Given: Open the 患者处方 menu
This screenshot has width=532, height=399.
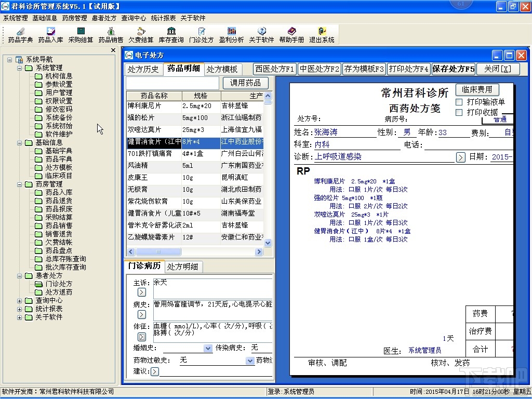Looking at the screenshot, I should [x=104, y=18].
